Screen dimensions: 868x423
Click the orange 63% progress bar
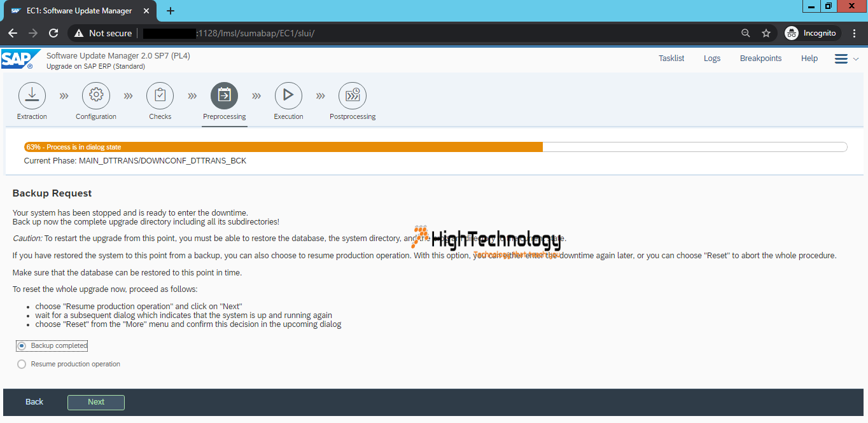click(x=283, y=147)
